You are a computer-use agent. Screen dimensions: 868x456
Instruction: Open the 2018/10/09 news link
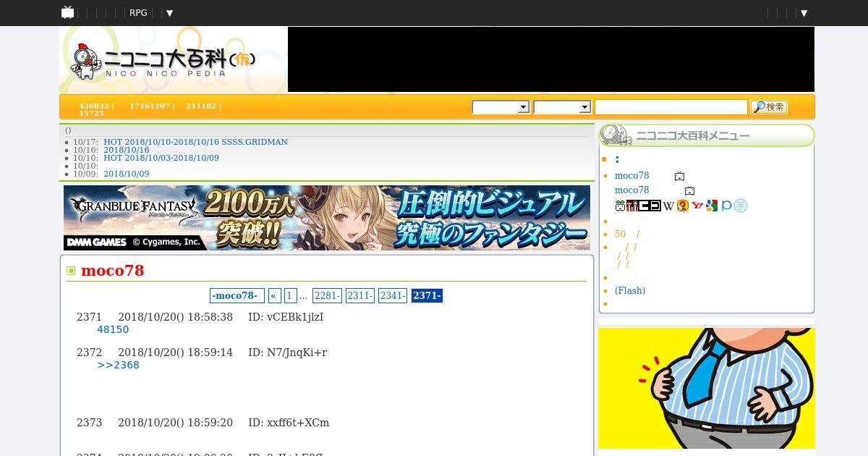126,174
